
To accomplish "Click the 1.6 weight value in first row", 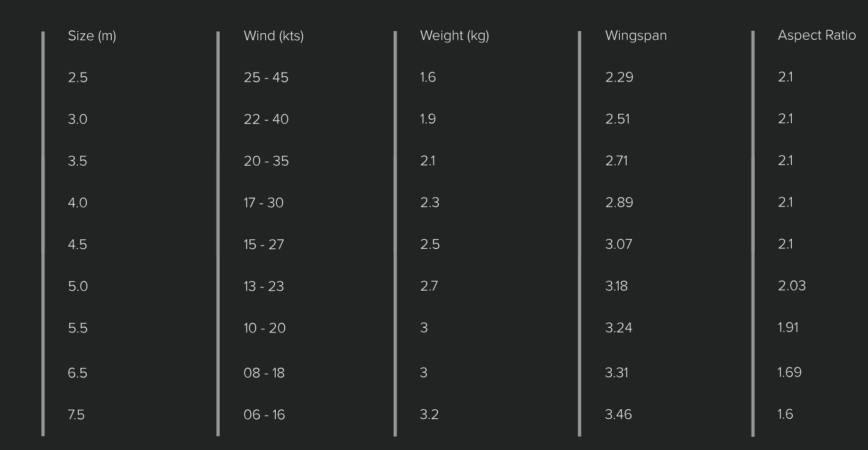I will (428, 77).
